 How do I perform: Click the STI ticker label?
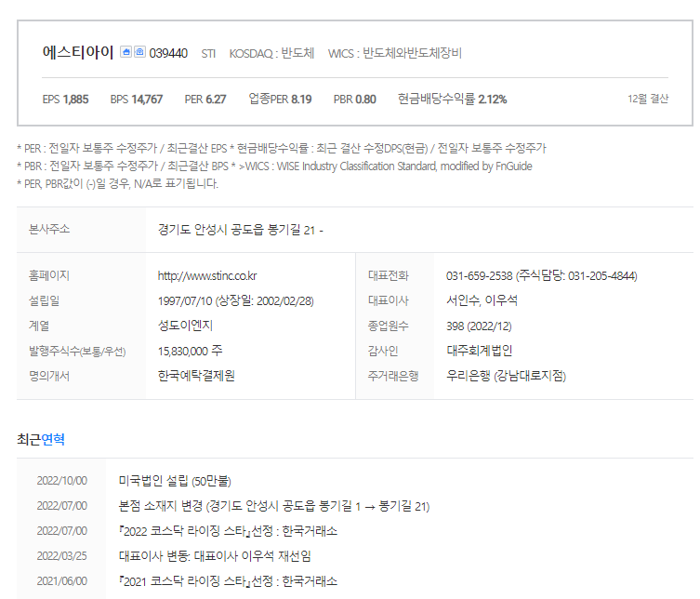tap(208, 54)
